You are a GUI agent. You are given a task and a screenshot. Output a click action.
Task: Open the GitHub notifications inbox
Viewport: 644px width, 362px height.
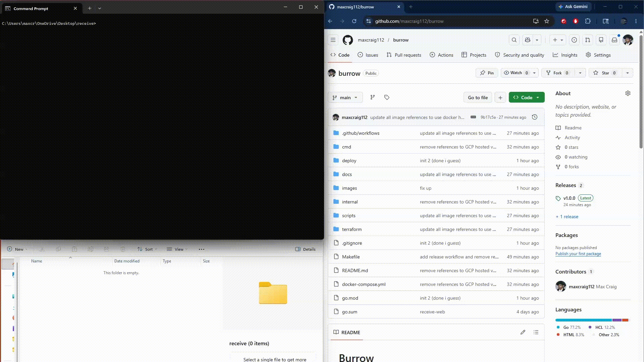[614, 40]
